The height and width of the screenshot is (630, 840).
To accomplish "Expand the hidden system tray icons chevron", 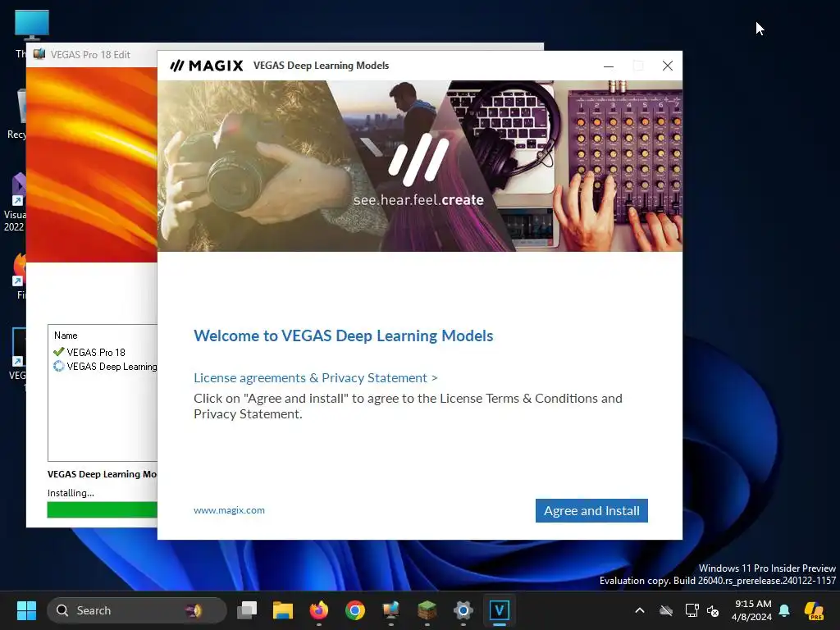I will click(640, 610).
